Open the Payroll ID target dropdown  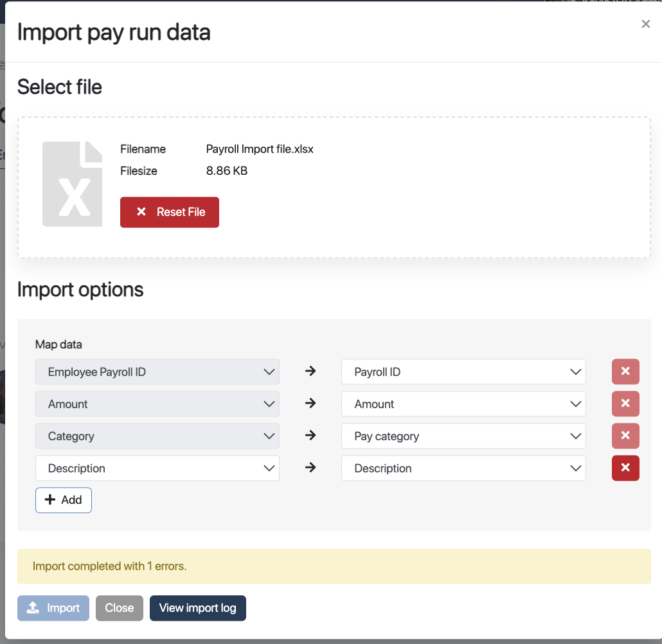point(463,371)
